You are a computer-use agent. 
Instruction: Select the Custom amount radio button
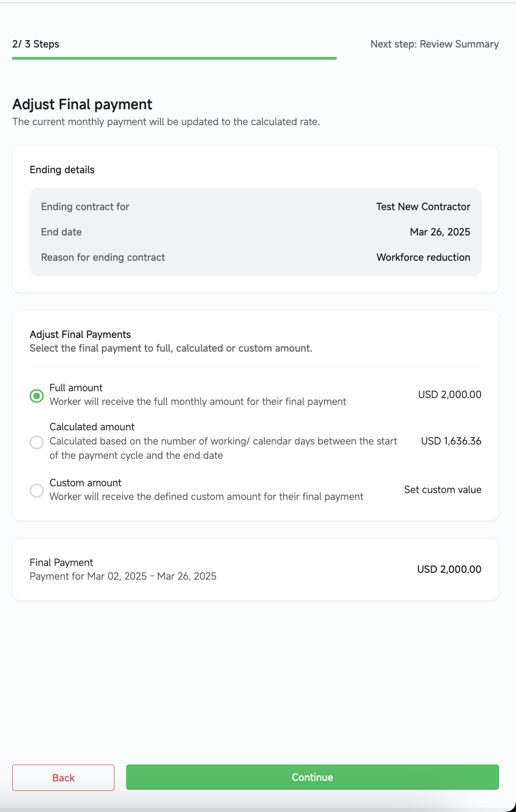tap(36, 490)
